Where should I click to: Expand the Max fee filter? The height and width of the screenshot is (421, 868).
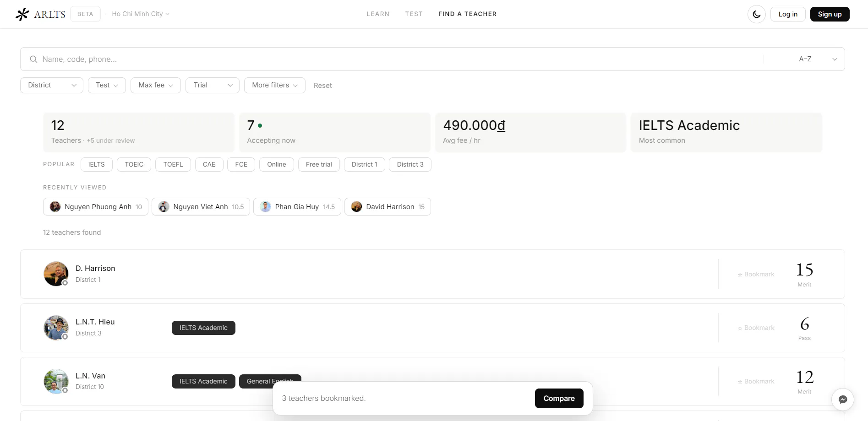156,85
